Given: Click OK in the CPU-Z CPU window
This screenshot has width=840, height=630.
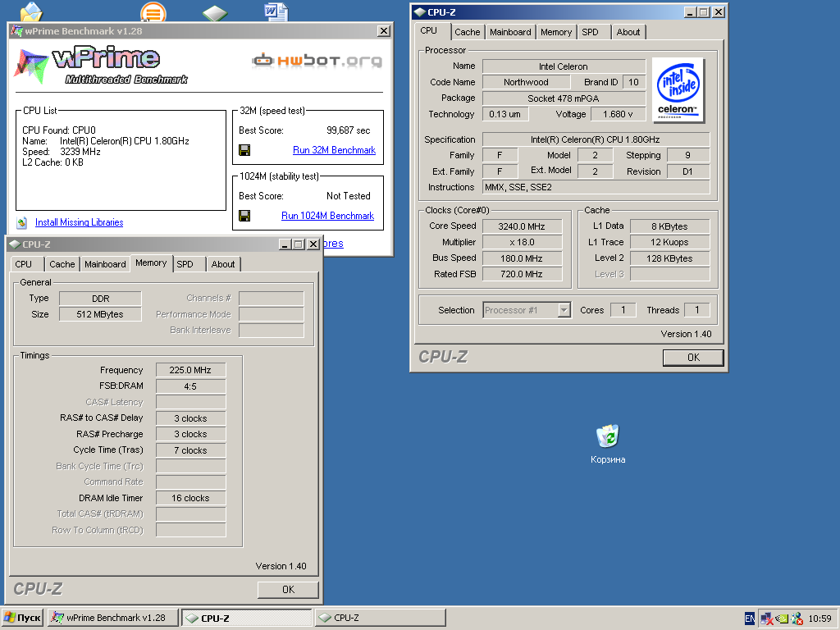Looking at the screenshot, I should [693, 358].
